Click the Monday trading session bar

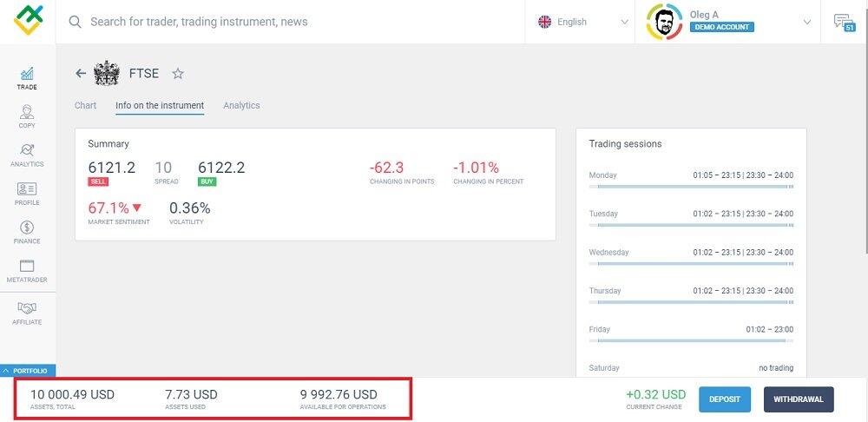pyautogui.click(x=691, y=187)
